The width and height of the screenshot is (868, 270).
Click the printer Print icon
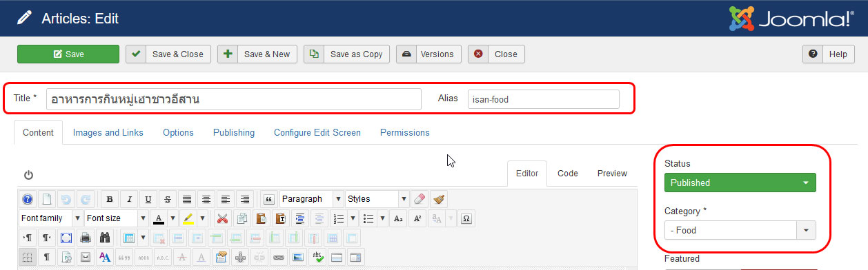tap(86, 238)
